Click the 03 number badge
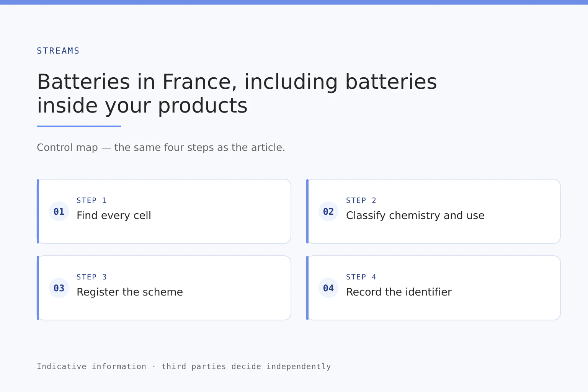 tap(59, 288)
